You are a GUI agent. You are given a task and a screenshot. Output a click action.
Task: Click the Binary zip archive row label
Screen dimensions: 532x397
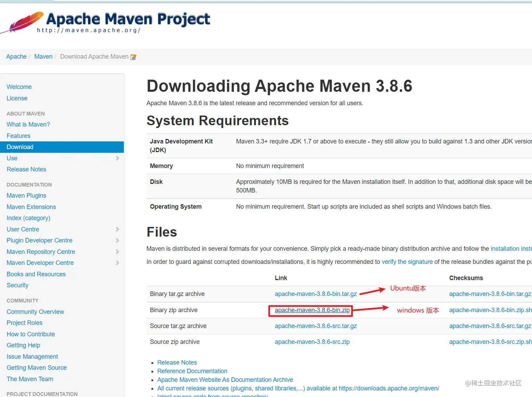coord(173,310)
